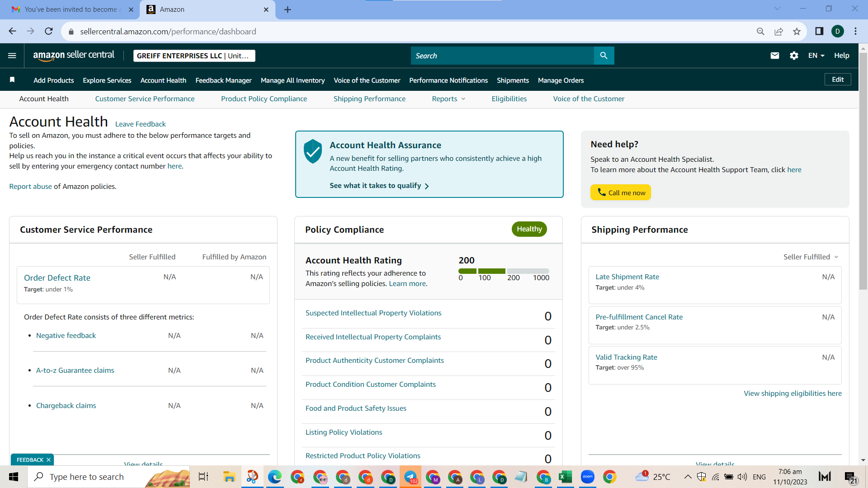Image resolution: width=868 pixels, height=488 pixels.
Task: Click the Healthy status badge
Action: click(x=529, y=229)
